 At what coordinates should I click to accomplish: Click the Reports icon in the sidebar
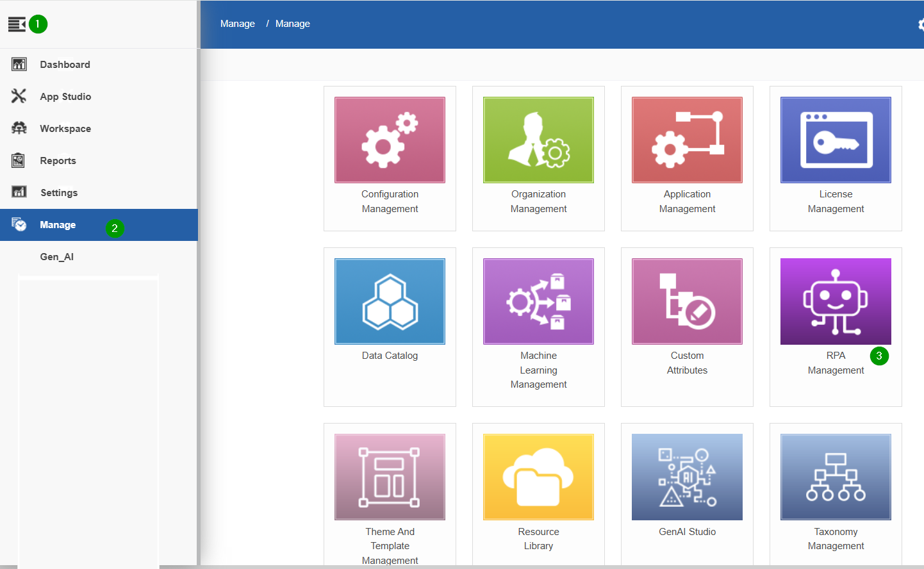[x=19, y=160]
